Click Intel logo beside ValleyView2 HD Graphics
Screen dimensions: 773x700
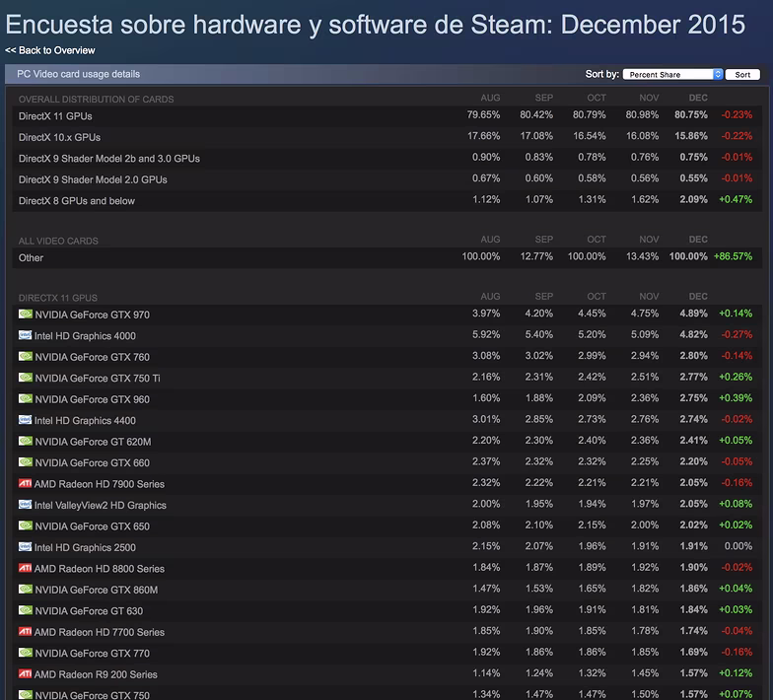[26, 505]
